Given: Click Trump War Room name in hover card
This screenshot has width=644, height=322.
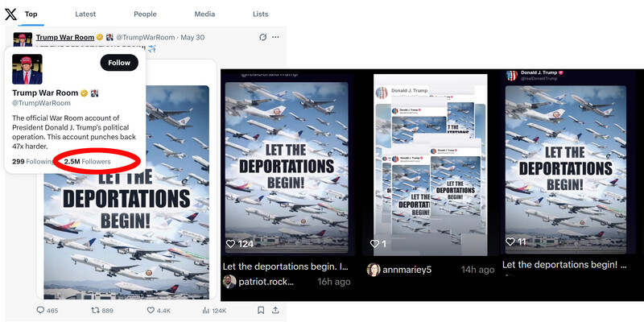Looking at the screenshot, I should tap(45, 93).
